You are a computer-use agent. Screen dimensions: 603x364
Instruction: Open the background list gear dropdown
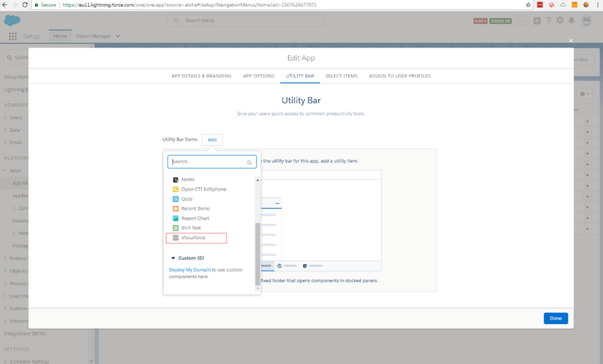pyautogui.click(x=584, y=94)
